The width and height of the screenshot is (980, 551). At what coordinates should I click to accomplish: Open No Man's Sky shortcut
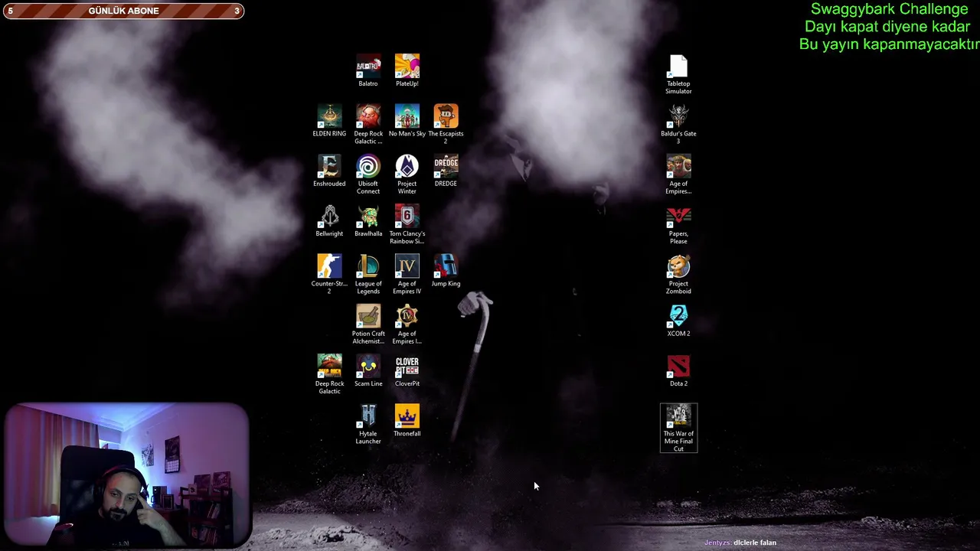(x=407, y=121)
